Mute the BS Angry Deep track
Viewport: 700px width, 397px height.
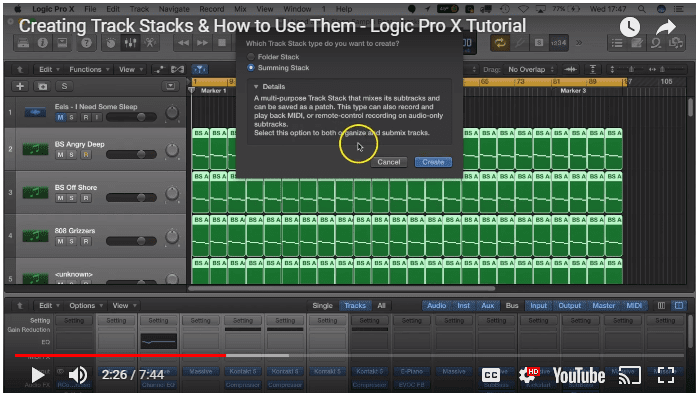pyautogui.click(x=60, y=155)
